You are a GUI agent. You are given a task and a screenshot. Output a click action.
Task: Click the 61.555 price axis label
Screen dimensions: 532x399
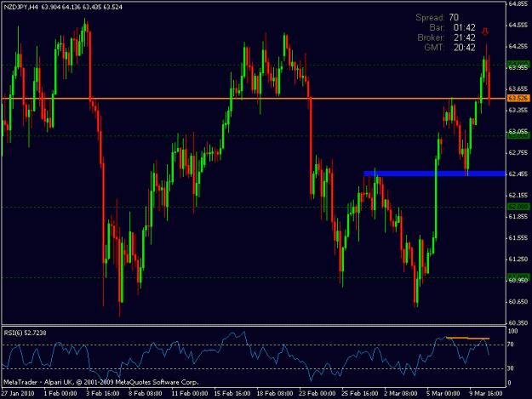pyautogui.click(x=518, y=238)
